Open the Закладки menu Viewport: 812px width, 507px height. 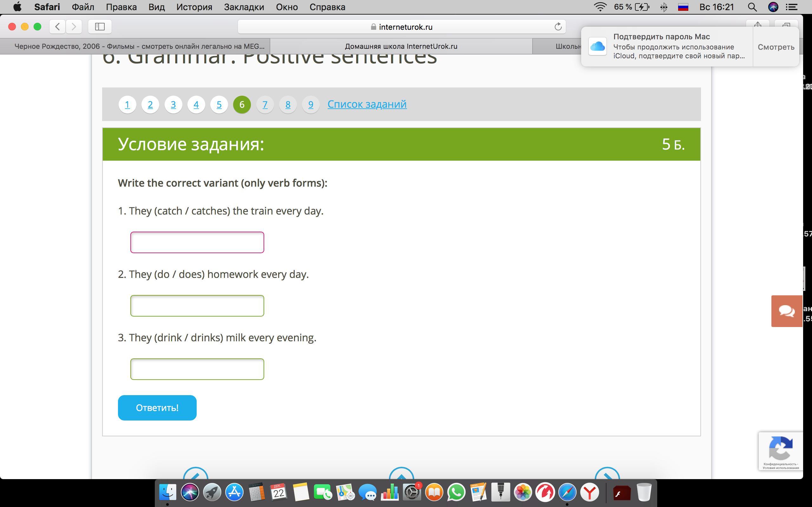pyautogui.click(x=244, y=7)
